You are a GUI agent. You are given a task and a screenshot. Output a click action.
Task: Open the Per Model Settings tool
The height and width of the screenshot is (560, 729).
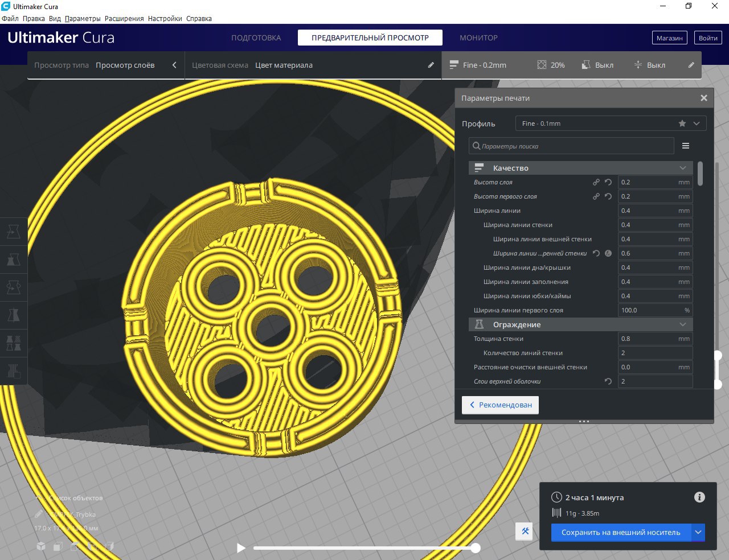point(14,343)
